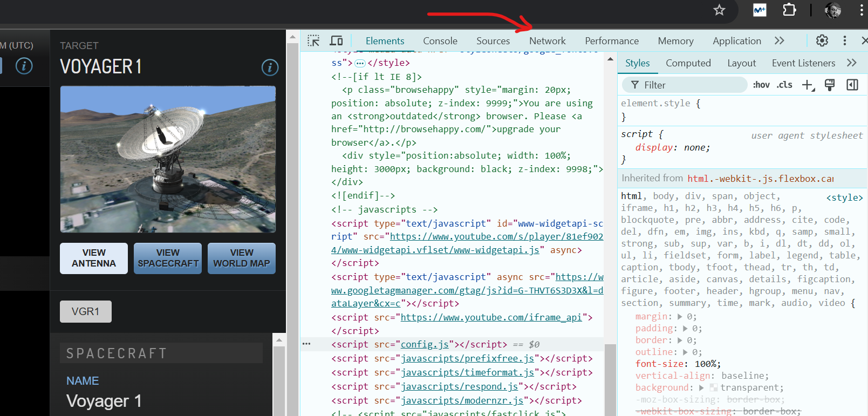Expand the margin shorthand property triangle
The width and height of the screenshot is (868, 416).
[680, 317]
